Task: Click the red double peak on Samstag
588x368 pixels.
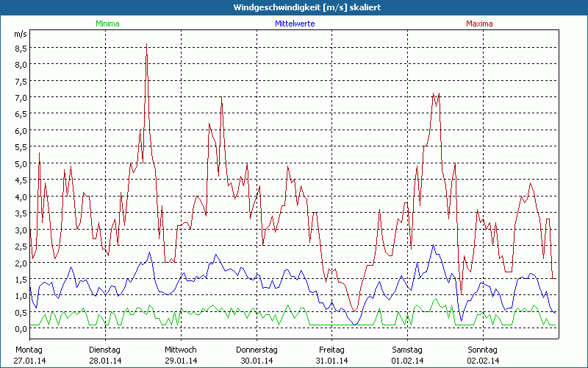Action: (436, 97)
